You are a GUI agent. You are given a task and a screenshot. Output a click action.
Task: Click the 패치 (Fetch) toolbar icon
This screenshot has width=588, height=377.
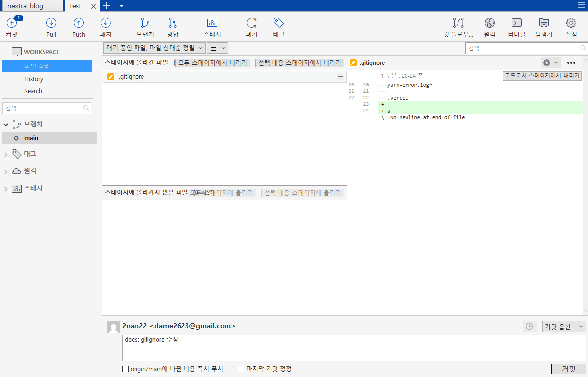pos(106,27)
